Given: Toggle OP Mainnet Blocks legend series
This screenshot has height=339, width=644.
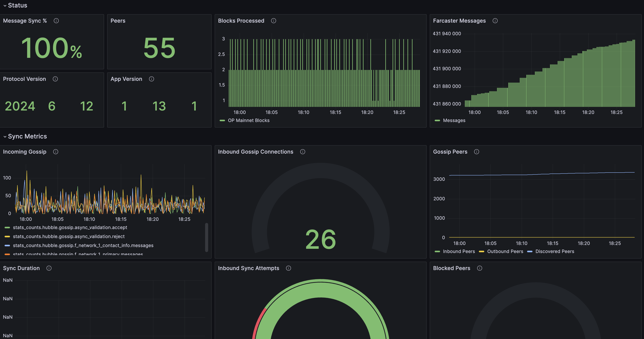Looking at the screenshot, I should 249,120.
